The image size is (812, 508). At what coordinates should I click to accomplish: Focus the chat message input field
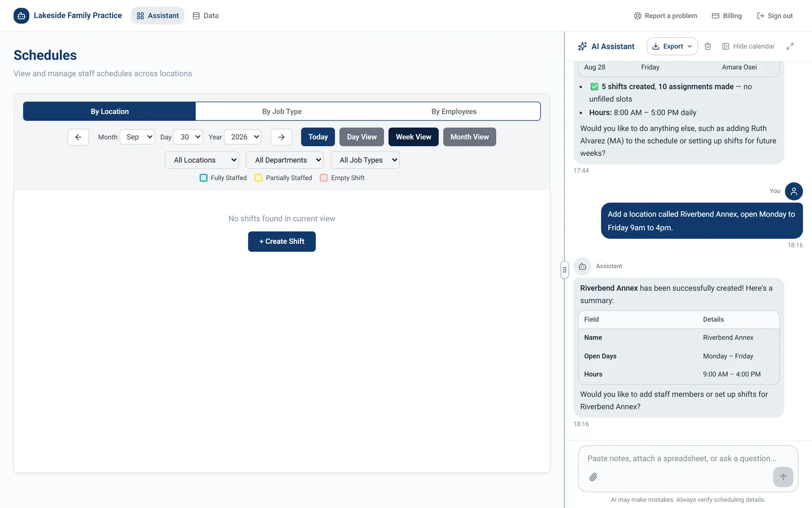pos(688,459)
